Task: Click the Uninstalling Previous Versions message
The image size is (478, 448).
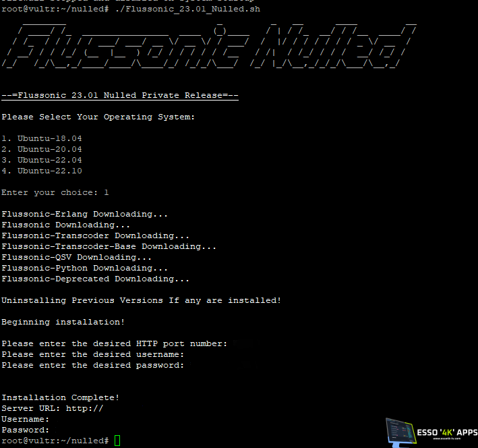Action: [x=141, y=300]
